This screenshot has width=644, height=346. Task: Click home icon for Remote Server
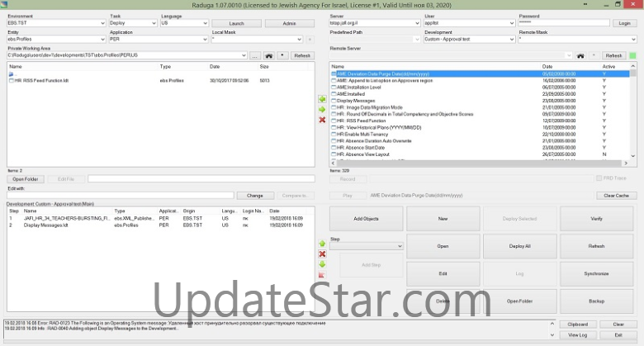click(x=580, y=55)
